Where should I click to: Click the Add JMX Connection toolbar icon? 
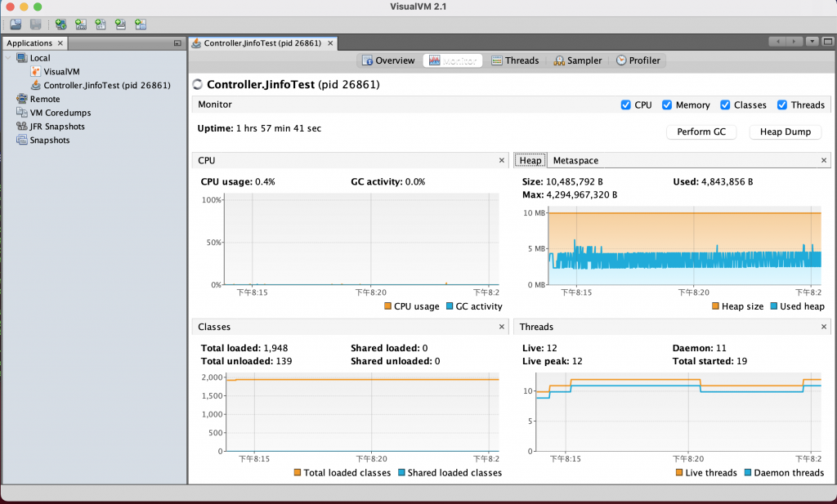point(81,24)
